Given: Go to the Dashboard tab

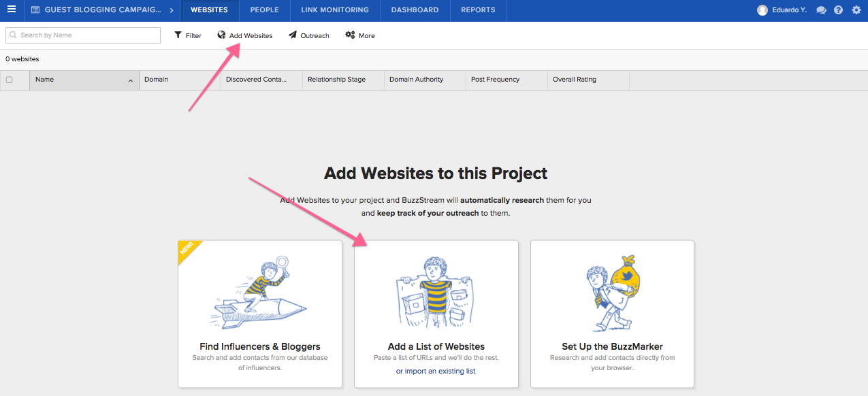Looking at the screenshot, I should click(415, 10).
